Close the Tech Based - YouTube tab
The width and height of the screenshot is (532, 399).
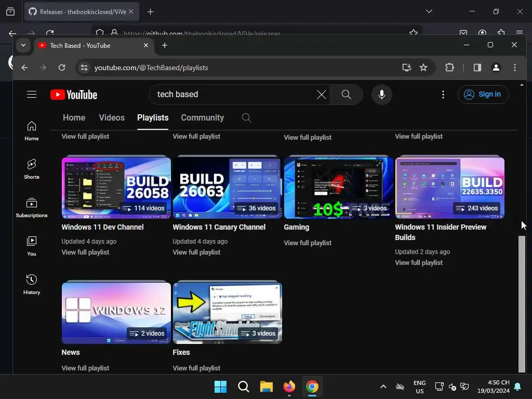(146, 45)
